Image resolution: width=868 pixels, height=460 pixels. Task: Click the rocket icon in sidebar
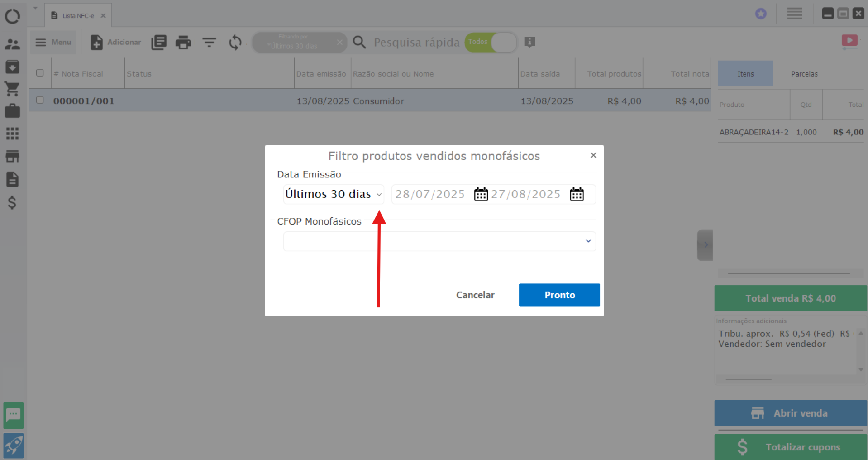[x=13, y=446]
